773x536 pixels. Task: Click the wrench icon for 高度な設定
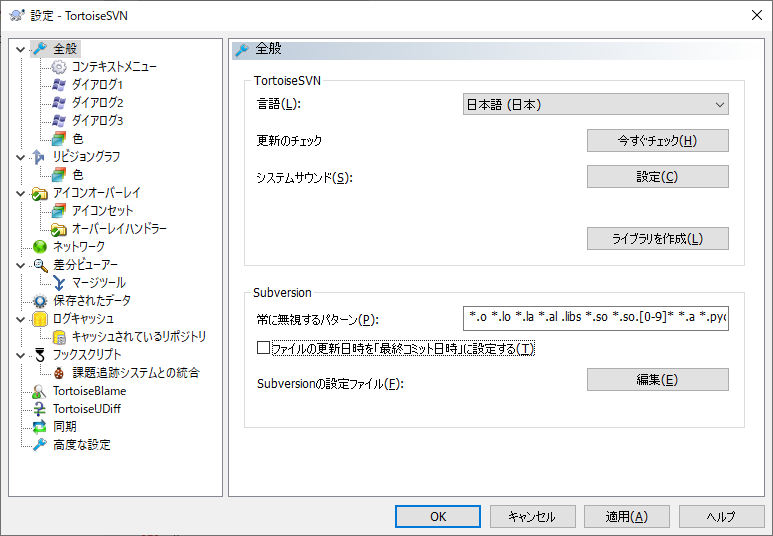39,445
